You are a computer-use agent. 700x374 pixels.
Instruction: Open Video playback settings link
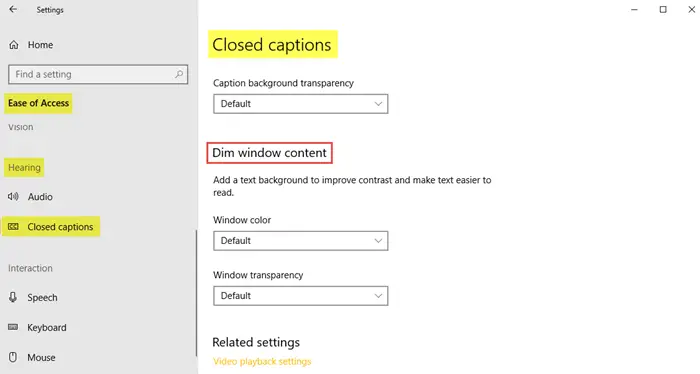[262, 362]
